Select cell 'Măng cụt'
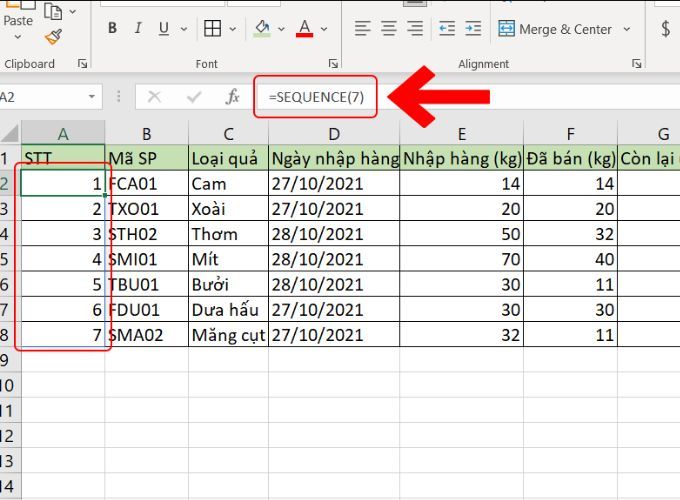This screenshot has height=500, width=680. 229,334
